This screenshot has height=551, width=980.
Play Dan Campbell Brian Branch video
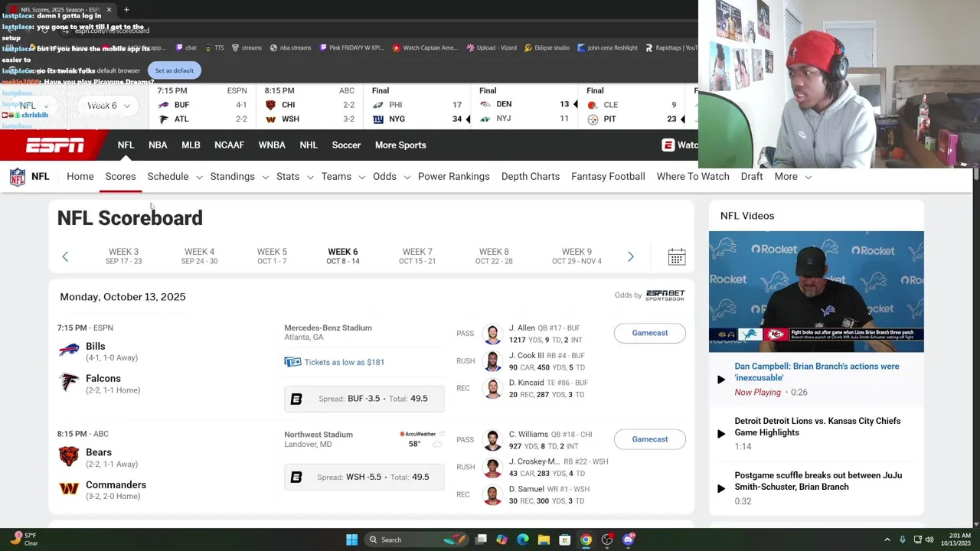tap(721, 379)
